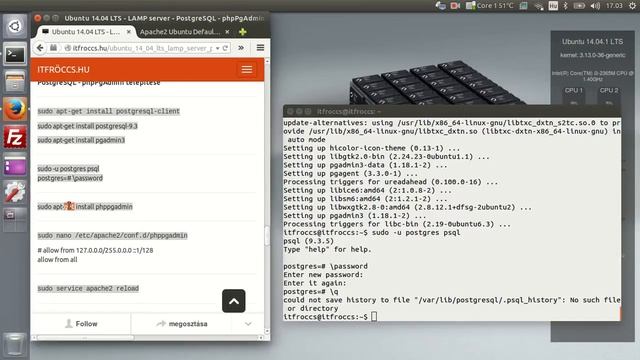
Task: Switch to Apache2 Ubuntu Default tab
Action: tap(180, 32)
